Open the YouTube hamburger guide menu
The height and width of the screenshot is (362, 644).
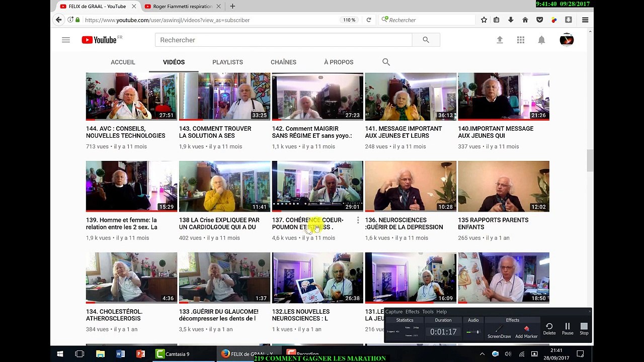pyautogui.click(x=66, y=40)
